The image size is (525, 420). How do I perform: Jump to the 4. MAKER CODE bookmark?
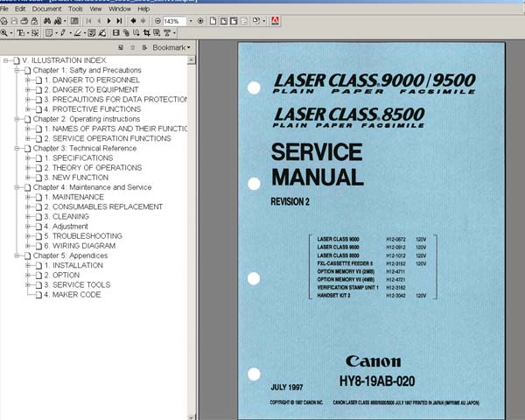73,295
